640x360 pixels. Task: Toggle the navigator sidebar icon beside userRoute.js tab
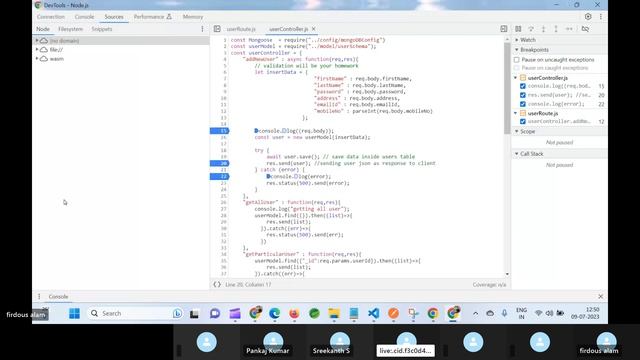pyautogui.click(x=217, y=29)
